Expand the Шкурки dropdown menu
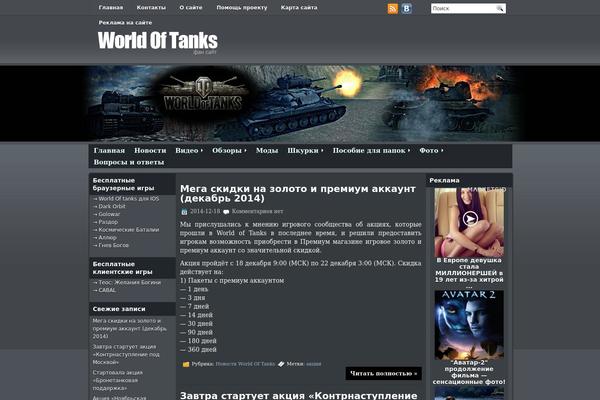Viewport: 600px width, 400px height. (305, 150)
